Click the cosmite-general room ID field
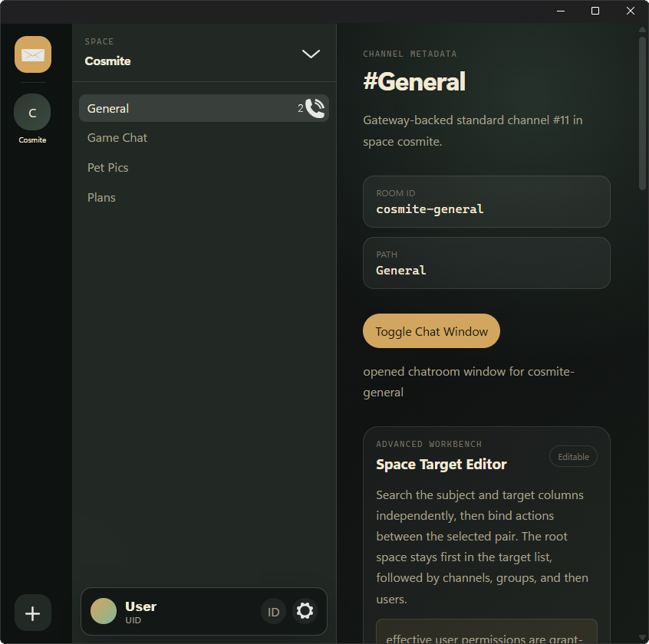This screenshot has height=644, width=649. (x=486, y=202)
